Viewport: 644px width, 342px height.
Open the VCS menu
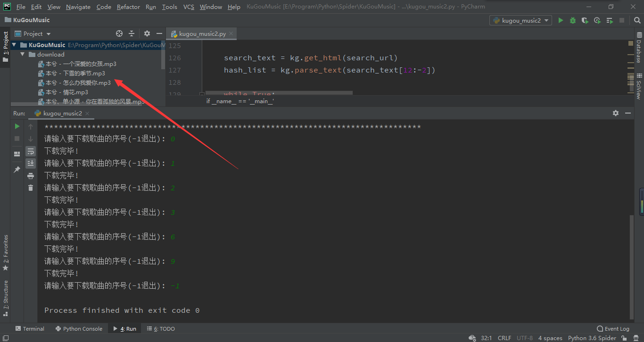point(189,7)
